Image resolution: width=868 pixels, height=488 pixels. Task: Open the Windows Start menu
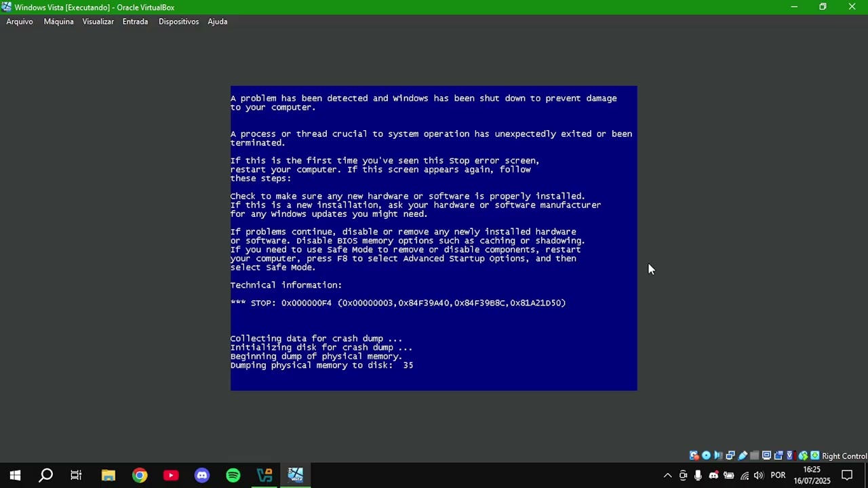[x=15, y=475]
